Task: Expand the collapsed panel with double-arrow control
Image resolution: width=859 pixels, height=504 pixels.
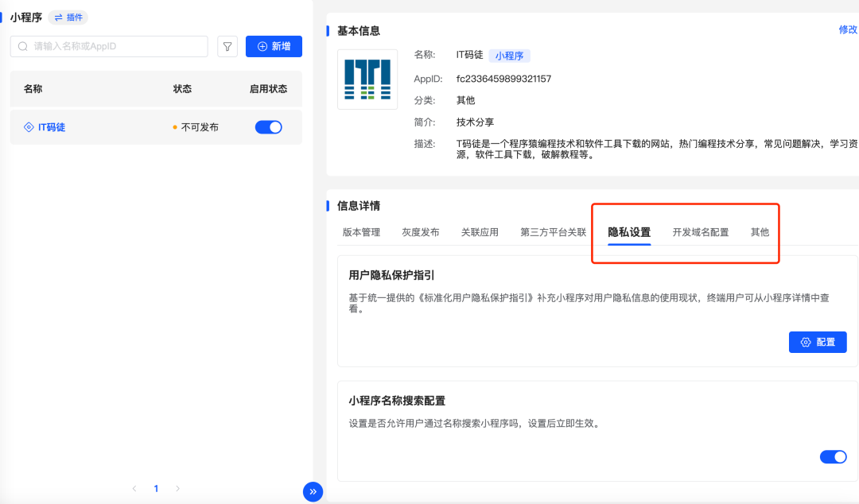Action: [313, 492]
